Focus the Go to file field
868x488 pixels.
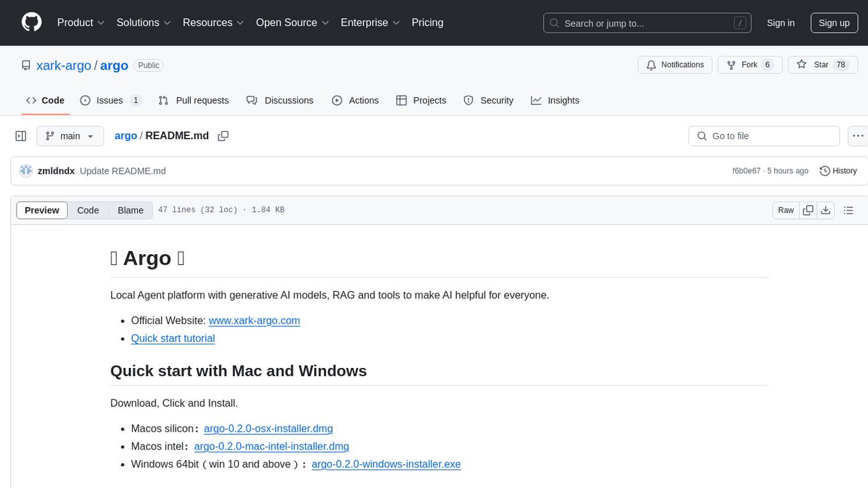764,136
